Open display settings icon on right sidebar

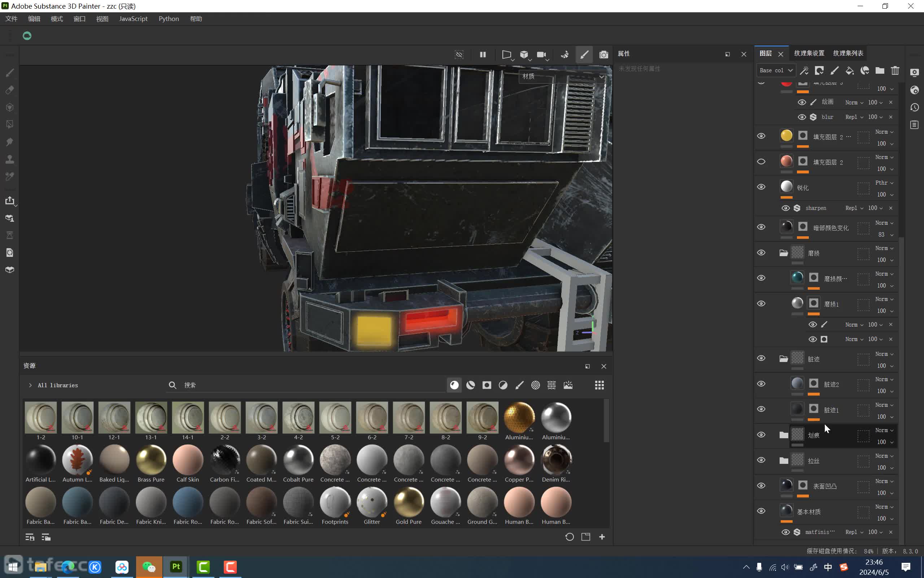[915, 73]
